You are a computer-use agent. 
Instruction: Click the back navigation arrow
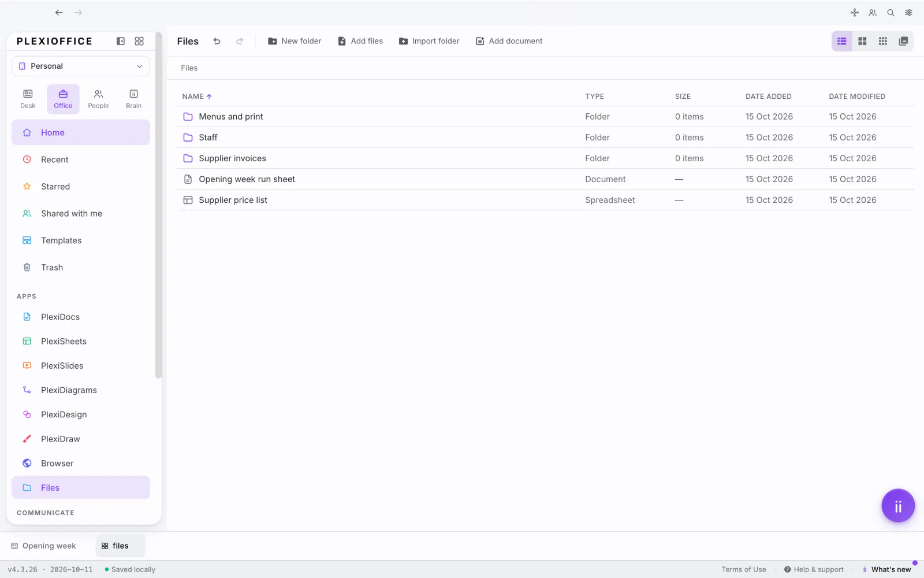59,12
